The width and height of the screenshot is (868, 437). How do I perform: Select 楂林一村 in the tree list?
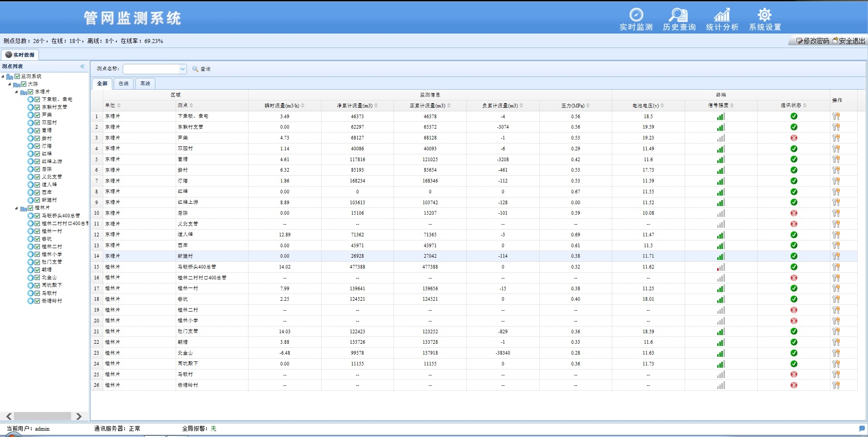52,231
